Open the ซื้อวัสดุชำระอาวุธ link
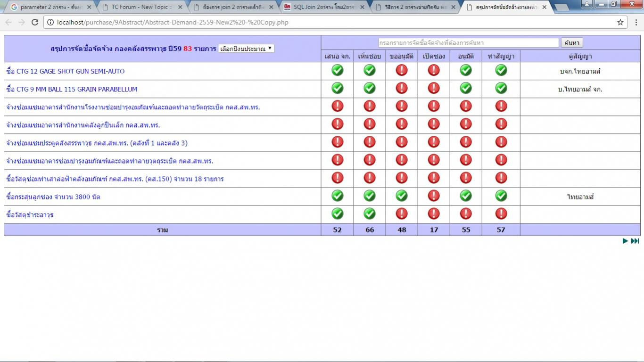The image size is (644, 362). point(30,214)
